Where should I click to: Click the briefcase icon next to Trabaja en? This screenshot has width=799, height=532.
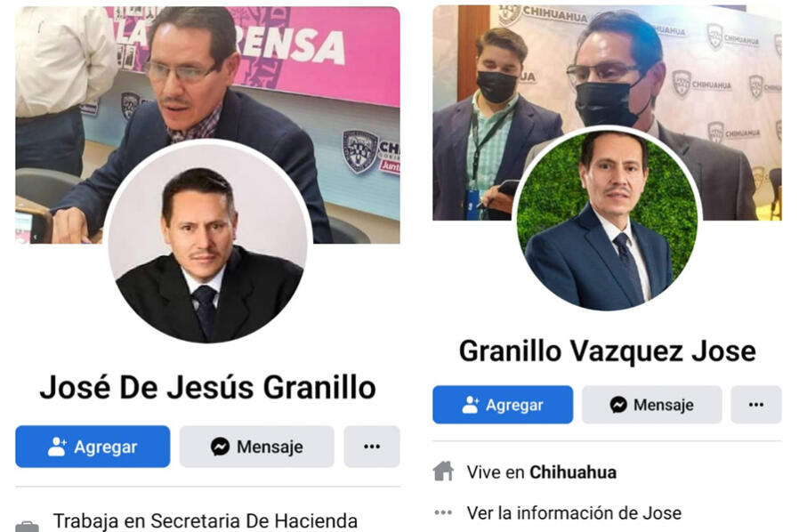click(x=27, y=526)
